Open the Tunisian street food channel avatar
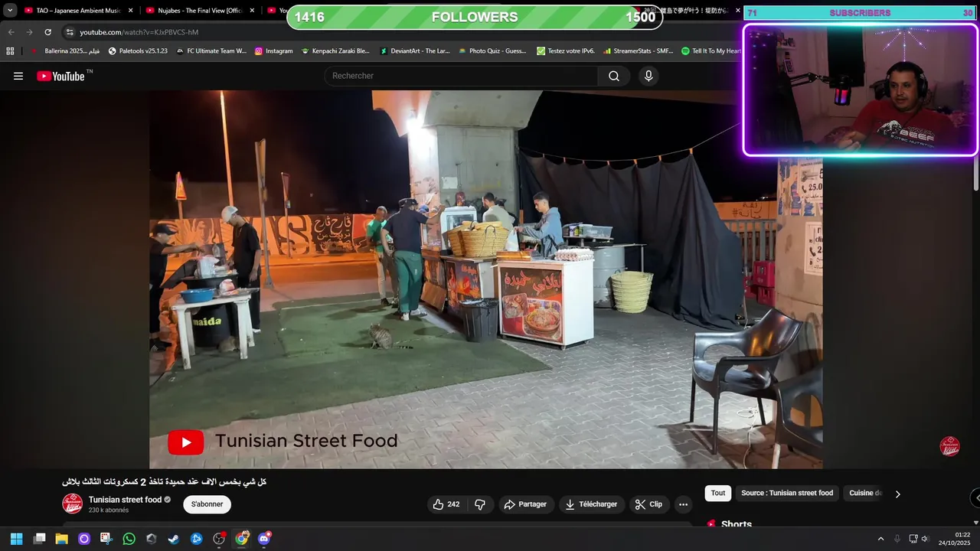980x551 pixels. point(73,504)
